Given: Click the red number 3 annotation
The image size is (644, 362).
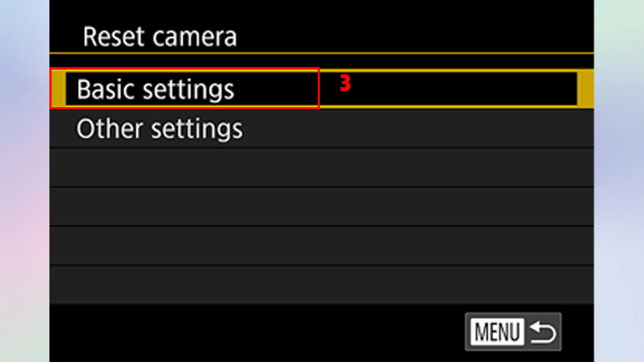Looking at the screenshot, I should 346,84.
